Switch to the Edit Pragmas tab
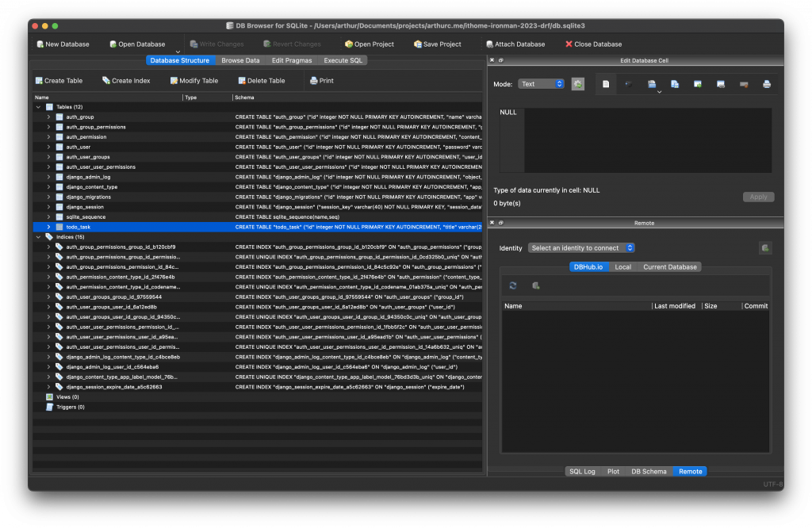Image resolution: width=812 pixels, height=528 pixels. [292, 60]
